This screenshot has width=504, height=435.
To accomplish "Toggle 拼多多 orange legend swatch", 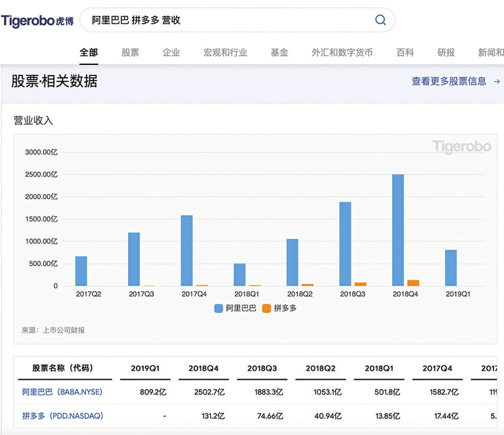I will 266,308.
